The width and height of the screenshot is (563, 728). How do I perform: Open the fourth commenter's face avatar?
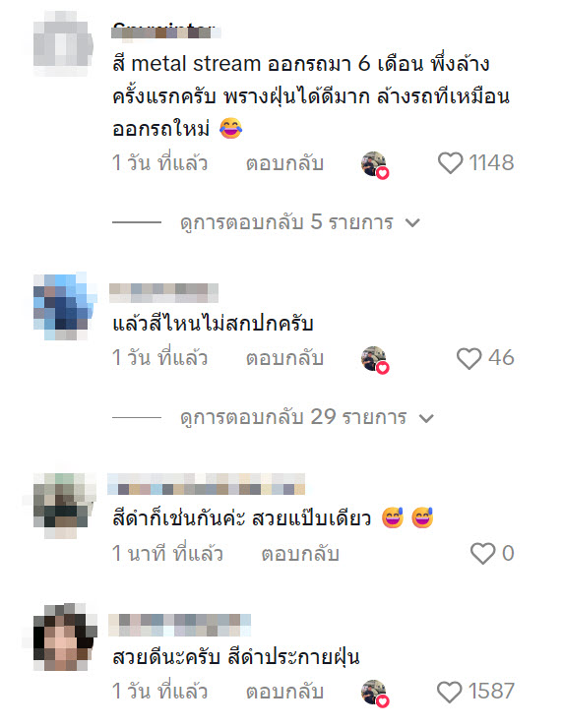click(x=64, y=637)
